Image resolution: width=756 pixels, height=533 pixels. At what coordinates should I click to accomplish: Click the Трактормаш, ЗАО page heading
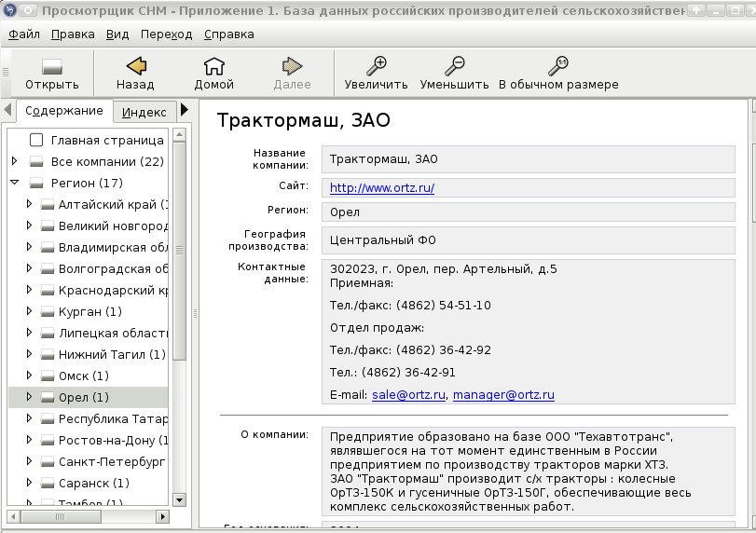(x=303, y=120)
